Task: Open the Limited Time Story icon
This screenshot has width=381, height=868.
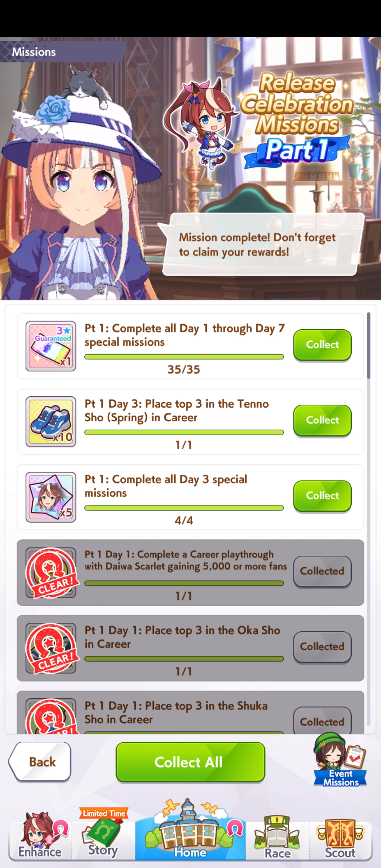Action: coord(103,833)
